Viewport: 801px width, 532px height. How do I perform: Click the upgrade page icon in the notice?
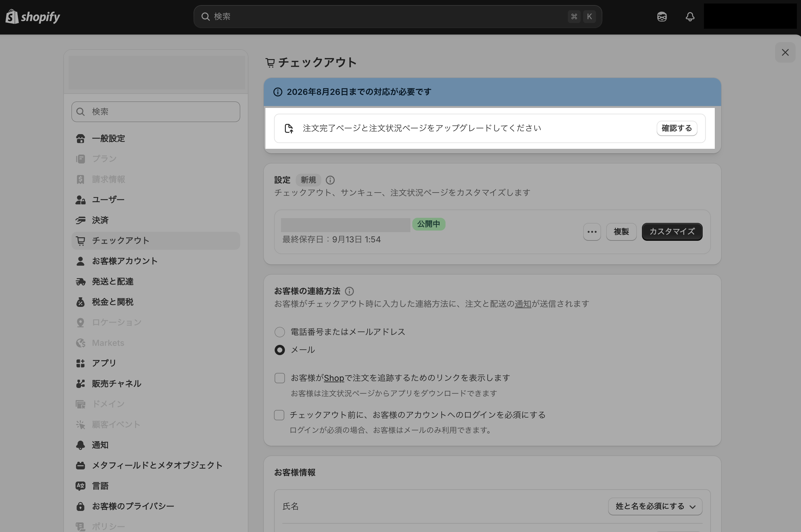[x=289, y=128]
